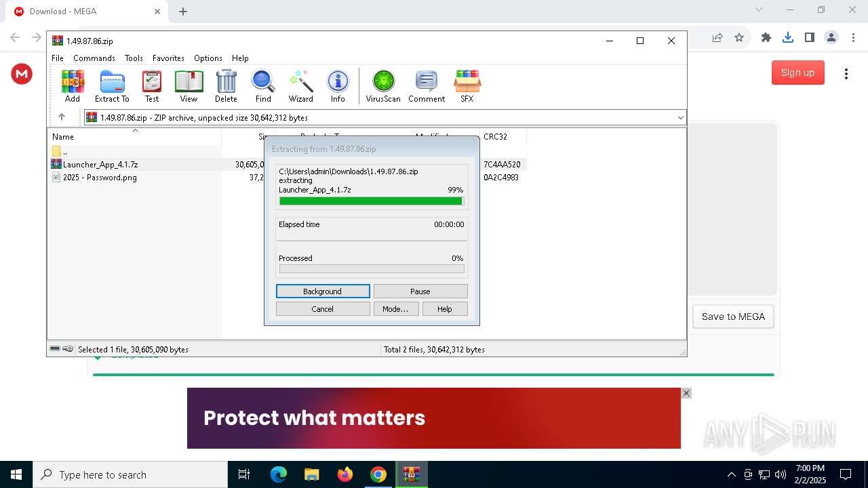Viewport: 868px width, 488px height.
Task: Click the Protect what matters ad
Action: (434, 418)
